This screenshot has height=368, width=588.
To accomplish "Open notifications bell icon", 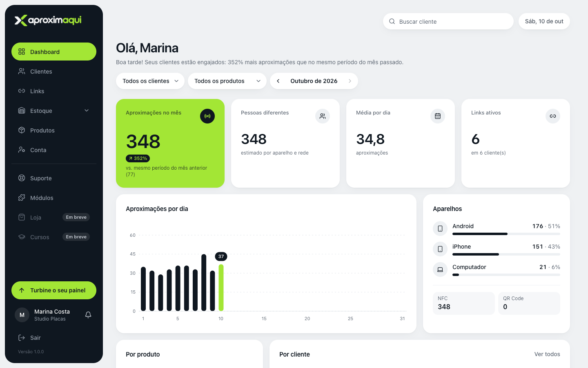I will 88,315.
